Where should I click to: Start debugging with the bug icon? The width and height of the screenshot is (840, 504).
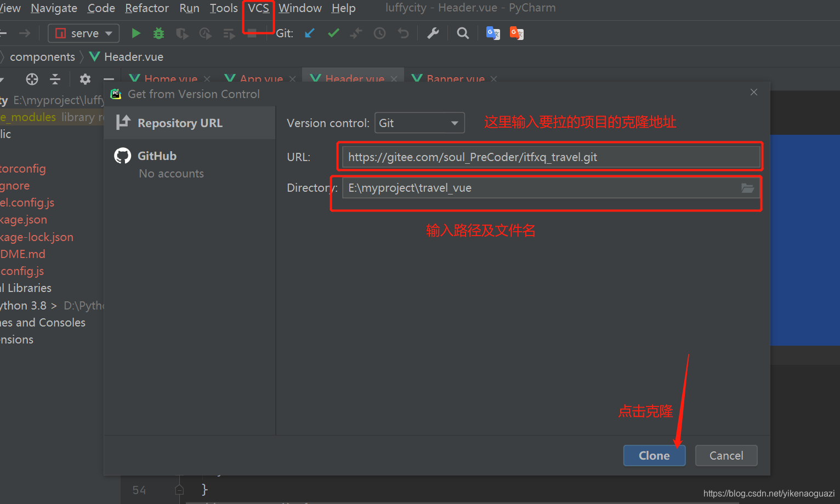(159, 33)
